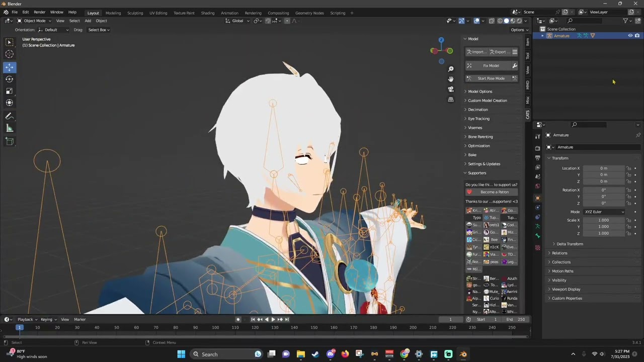644x362 pixels.
Task: Activate the Scale tool
Action: [10, 91]
